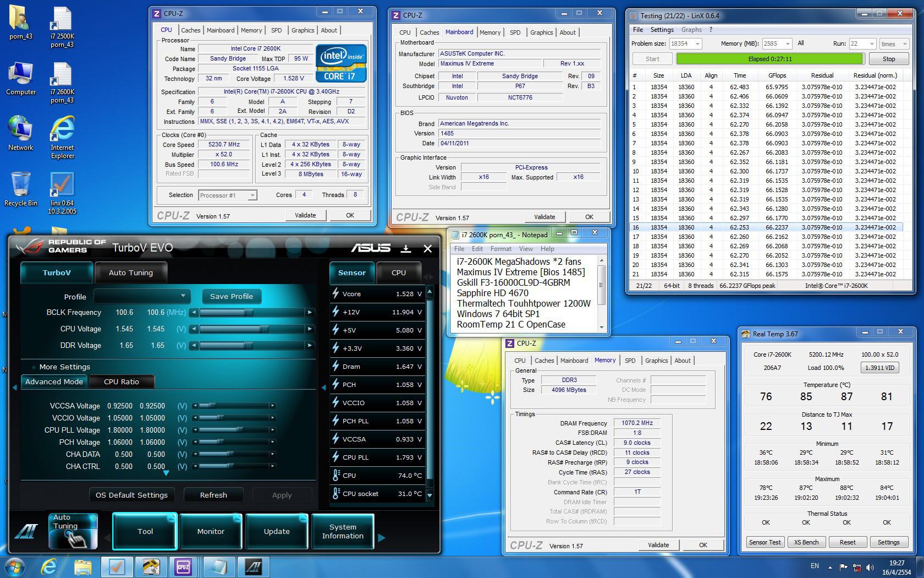The width and height of the screenshot is (924, 578).
Task: Open the Run count dropdown in LinX
Action: point(862,43)
